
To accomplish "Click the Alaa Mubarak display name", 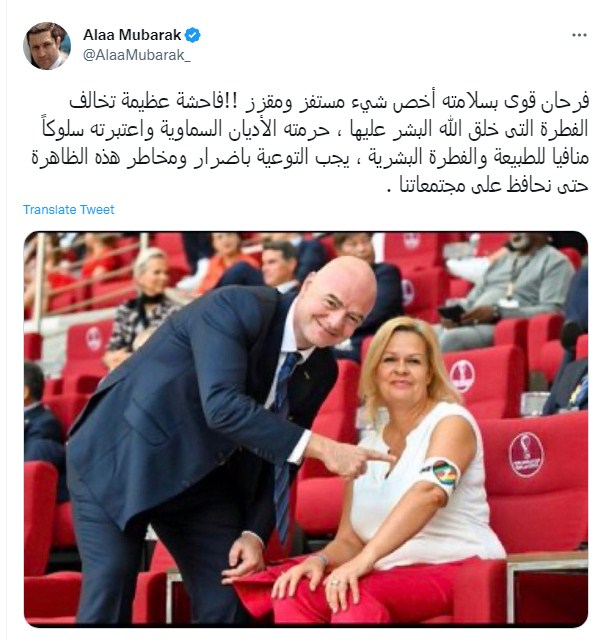I will click(132, 35).
